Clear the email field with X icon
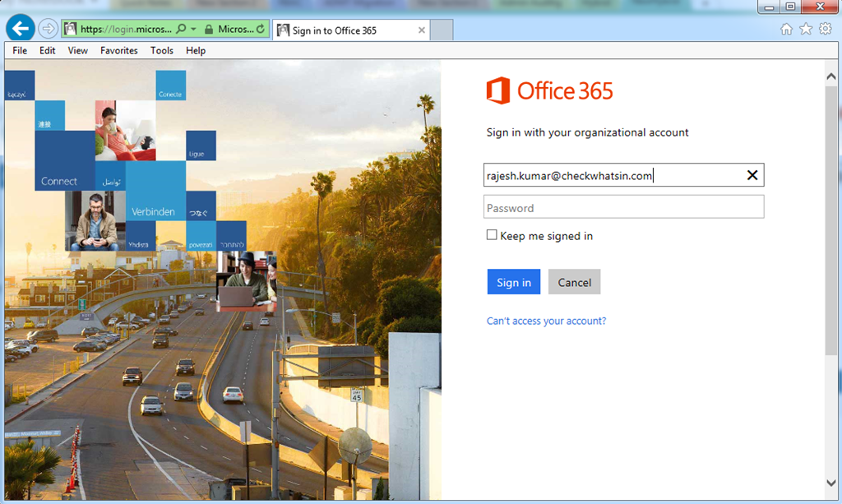Screen dimensions: 842x504 [752, 175]
